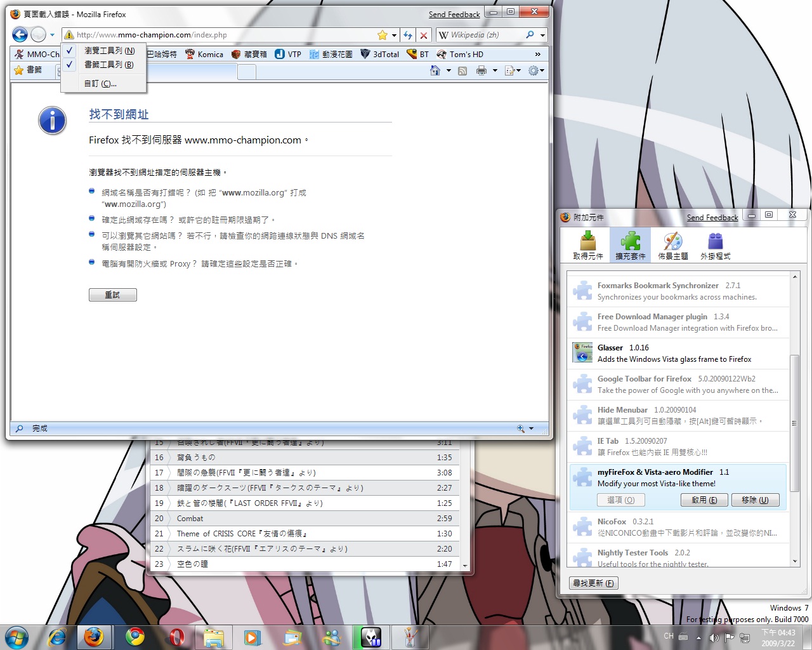Viewport: 812px width, 650px height.
Task: Click the Back navigation arrow button
Action: tap(20, 35)
